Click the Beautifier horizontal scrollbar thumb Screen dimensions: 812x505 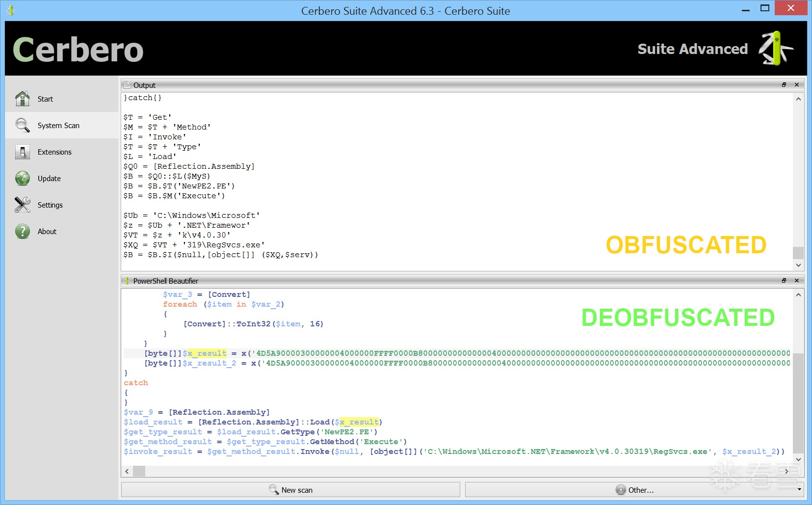coord(139,471)
